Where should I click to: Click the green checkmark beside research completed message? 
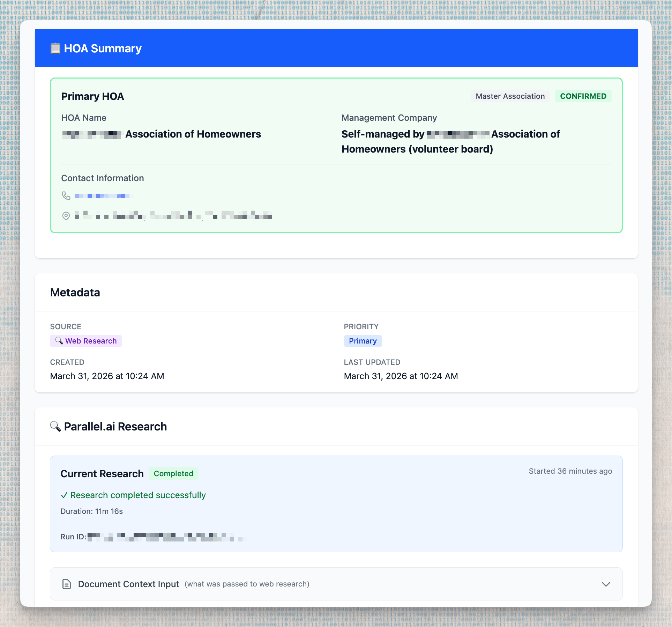coord(64,495)
